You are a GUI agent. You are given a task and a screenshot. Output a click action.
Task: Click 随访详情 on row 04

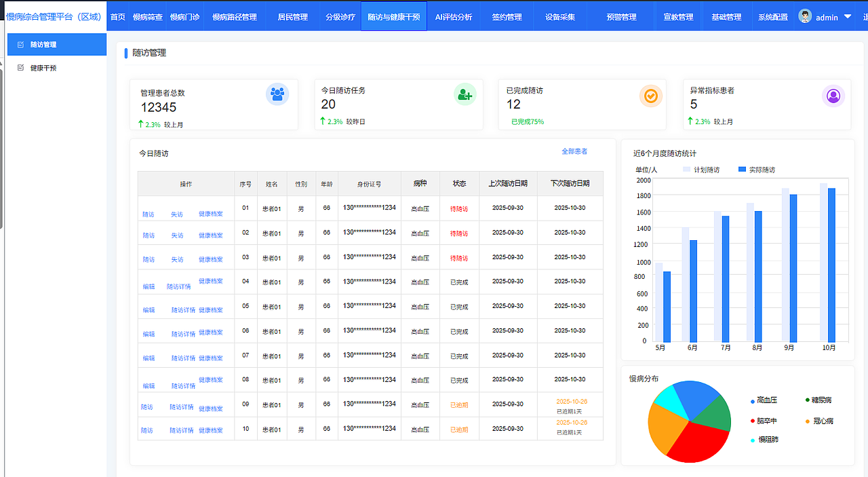point(178,286)
